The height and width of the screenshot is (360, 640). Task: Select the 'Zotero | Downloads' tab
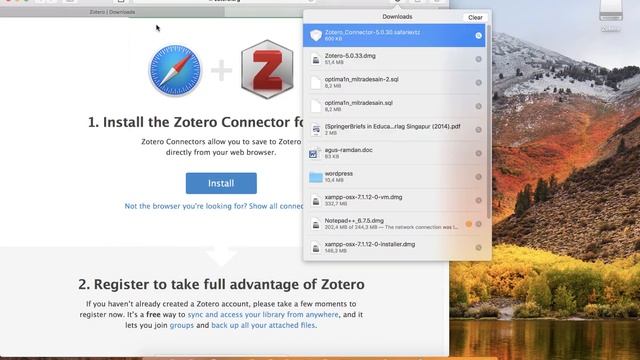pos(112,12)
